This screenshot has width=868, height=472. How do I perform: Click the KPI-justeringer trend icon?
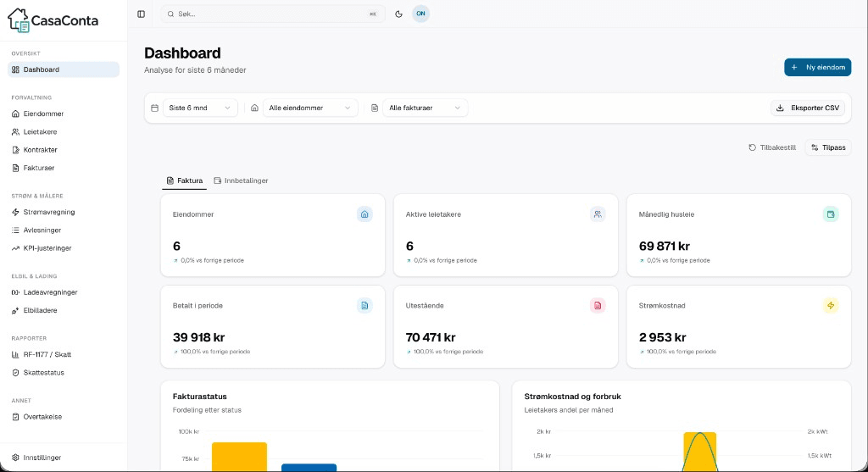coord(15,248)
